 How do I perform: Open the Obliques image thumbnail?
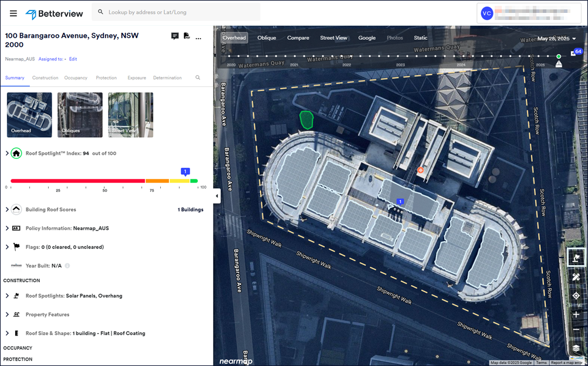click(x=80, y=115)
